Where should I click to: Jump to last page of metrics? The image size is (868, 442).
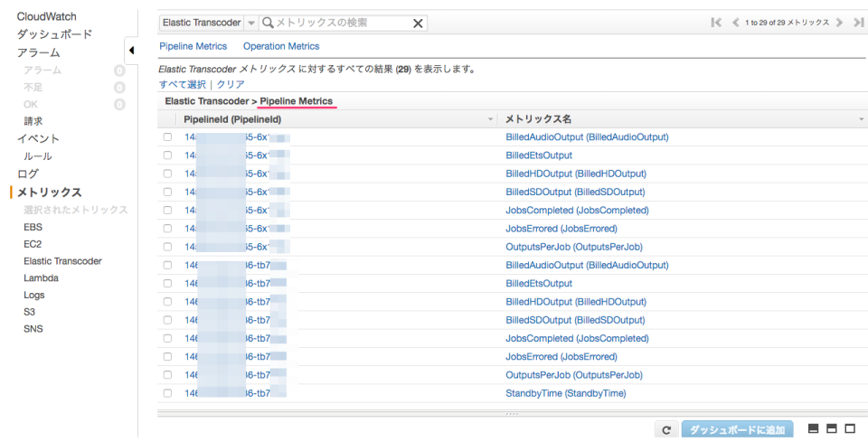(x=858, y=23)
